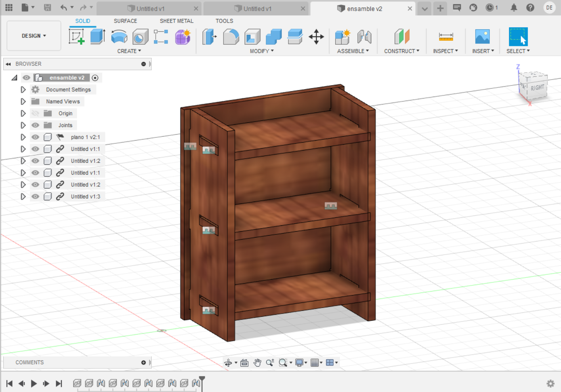Viewport: 561px width, 392px height.
Task: Select the Revolve tool icon
Action: tap(119, 37)
